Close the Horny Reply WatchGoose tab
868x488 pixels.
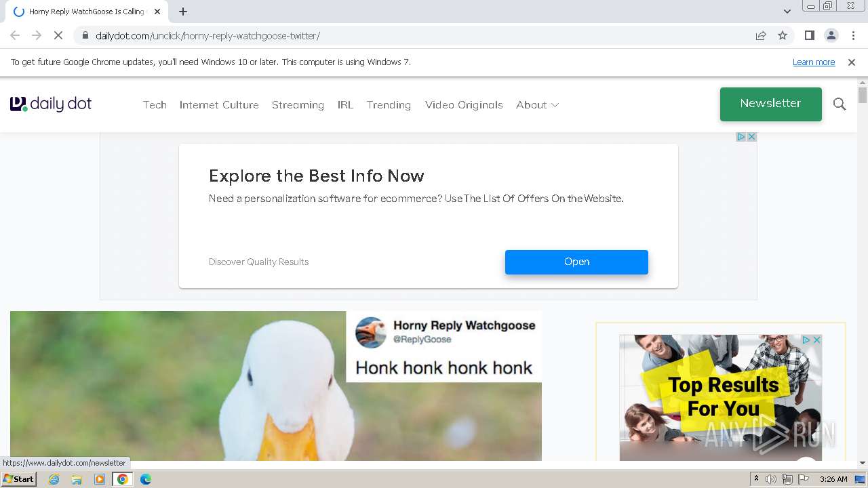pos(157,12)
